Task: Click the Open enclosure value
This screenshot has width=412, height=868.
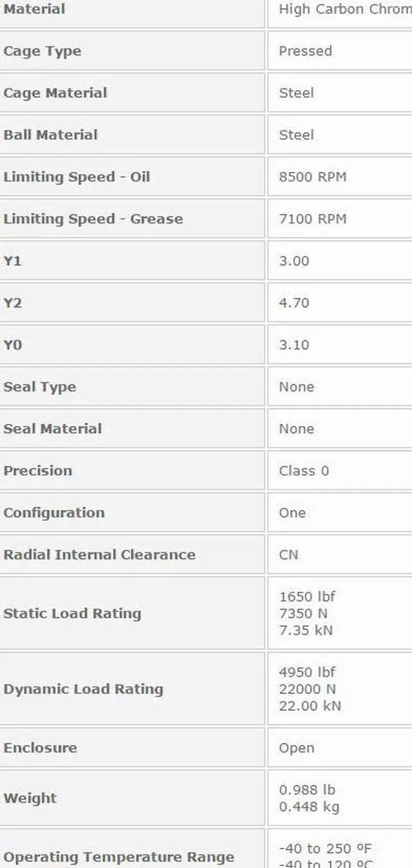Action: (x=296, y=748)
